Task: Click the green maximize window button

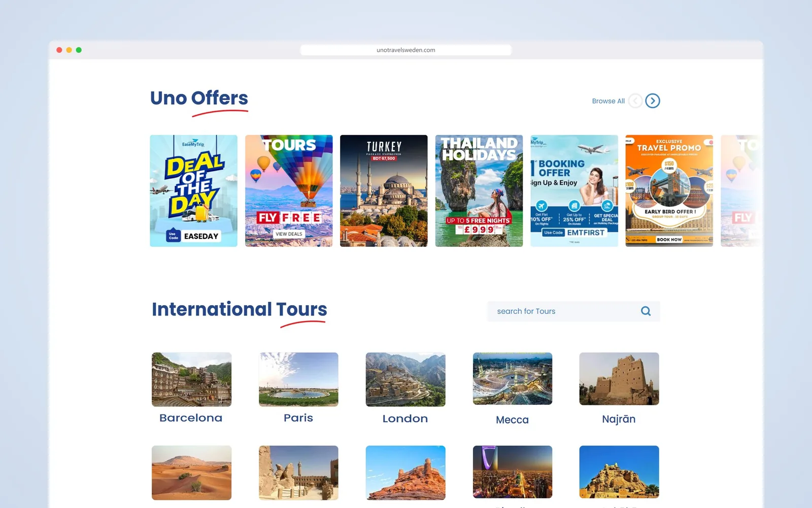Action: pyautogui.click(x=79, y=50)
